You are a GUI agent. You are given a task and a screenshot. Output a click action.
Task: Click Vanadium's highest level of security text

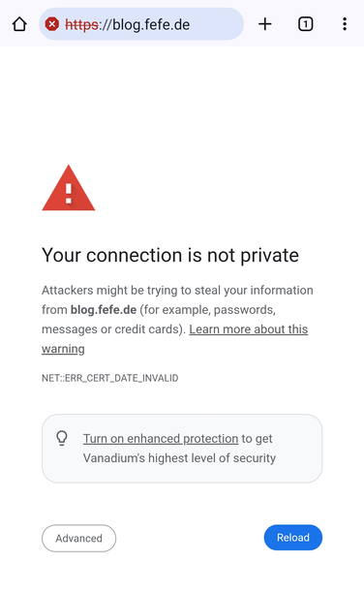(x=179, y=458)
